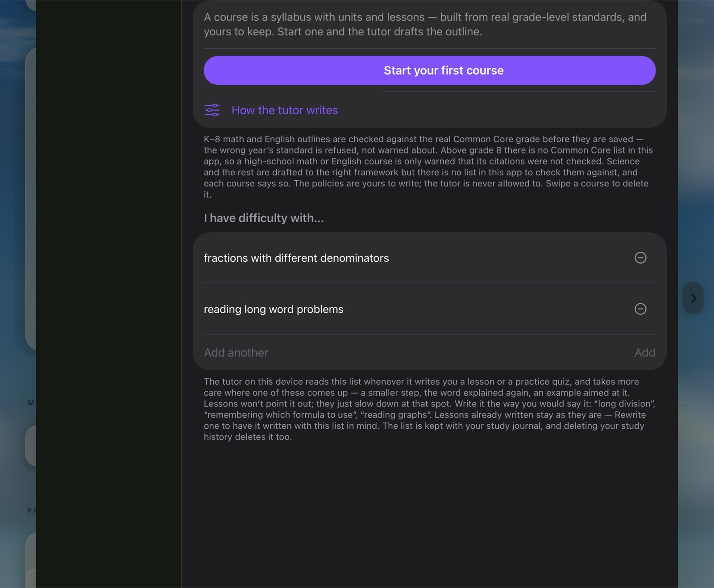Click the Start your first course button
This screenshot has width=714, height=588.
[x=429, y=70]
